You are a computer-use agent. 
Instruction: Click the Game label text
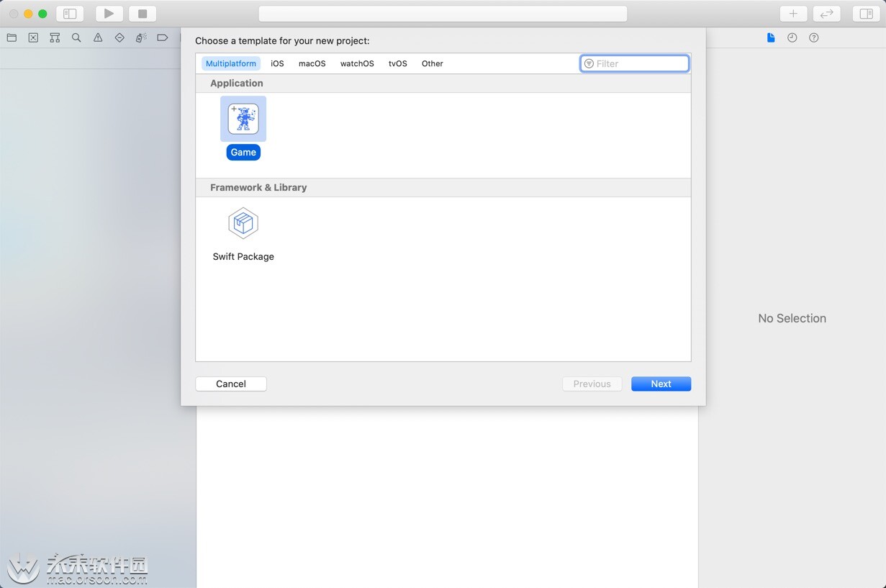pos(243,152)
